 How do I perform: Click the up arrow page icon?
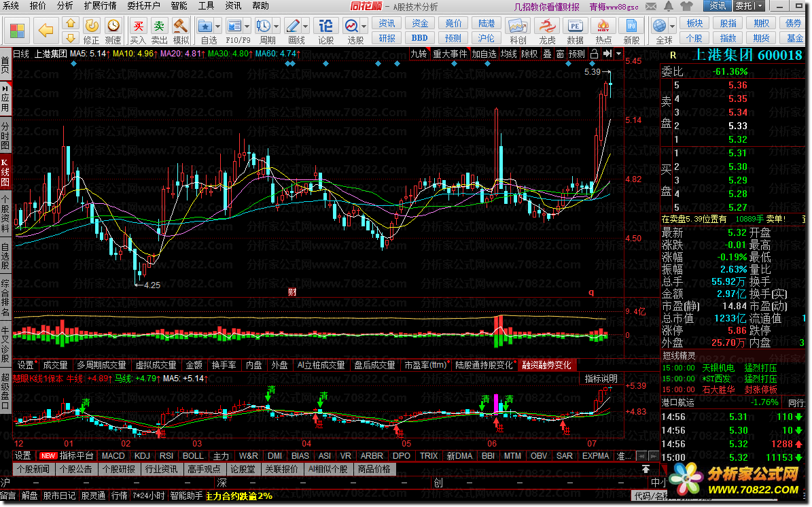[x=71, y=23]
